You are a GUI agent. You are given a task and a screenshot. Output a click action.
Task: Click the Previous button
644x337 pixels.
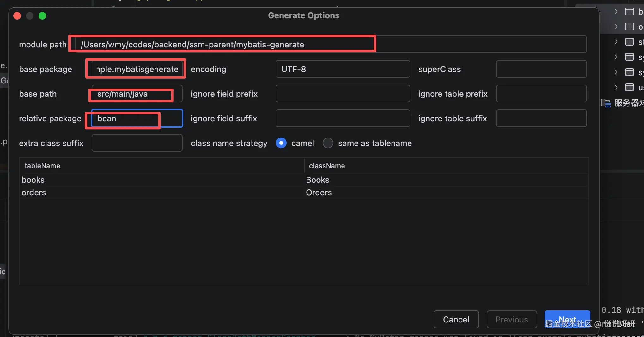512,320
